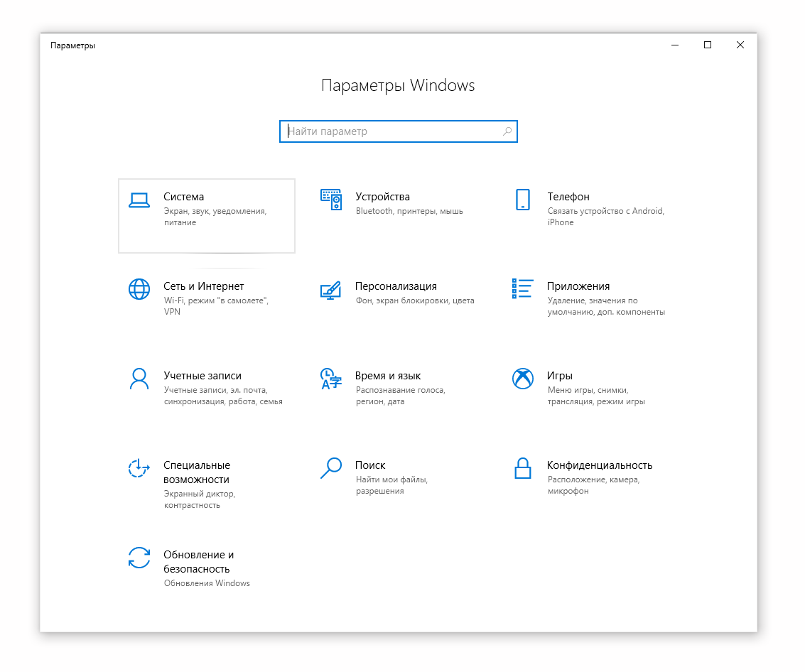The height and width of the screenshot is (672, 805).
Task: Click "Найти мои файлы, разрешения" description
Action: pos(391,485)
